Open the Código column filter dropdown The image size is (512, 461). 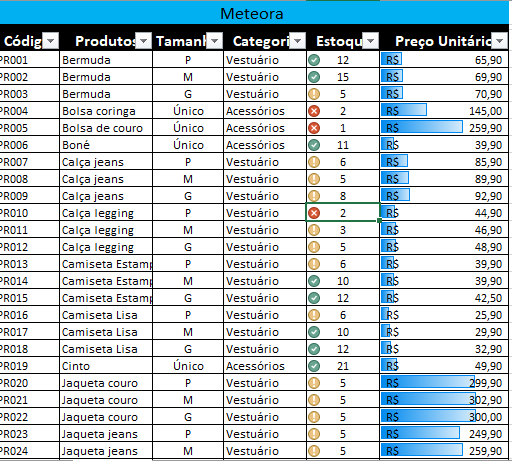coord(51,41)
